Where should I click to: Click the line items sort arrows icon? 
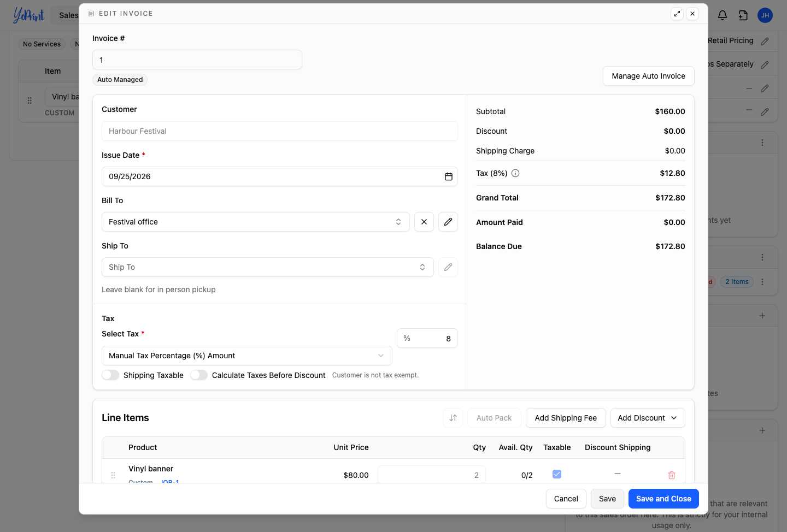[453, 418]
